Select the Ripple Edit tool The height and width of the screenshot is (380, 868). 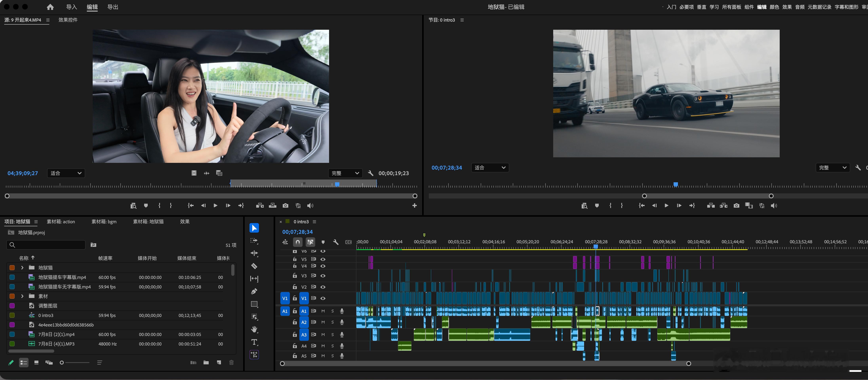(x=254, y=253)
